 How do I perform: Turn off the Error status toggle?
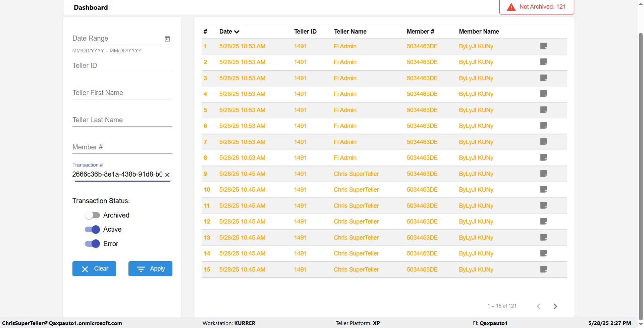point(92,244)
